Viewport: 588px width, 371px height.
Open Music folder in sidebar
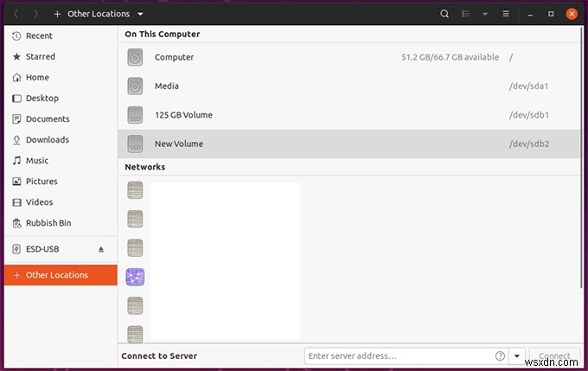click(x=61, y=161)
